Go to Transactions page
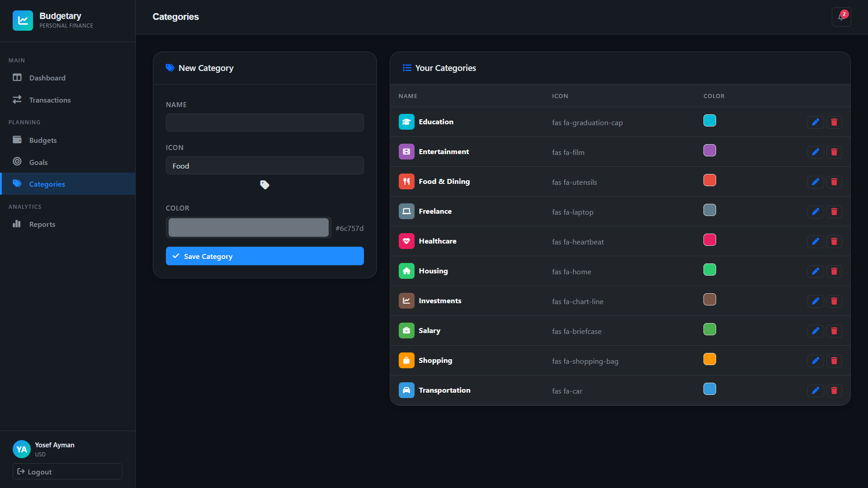 tap(68, 100)
